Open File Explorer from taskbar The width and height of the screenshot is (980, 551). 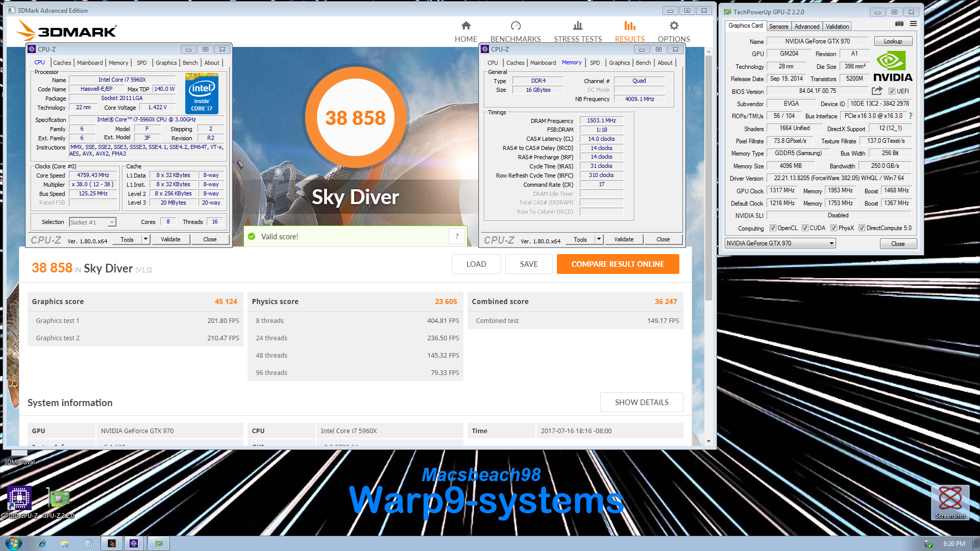click(x=65, y=543)
